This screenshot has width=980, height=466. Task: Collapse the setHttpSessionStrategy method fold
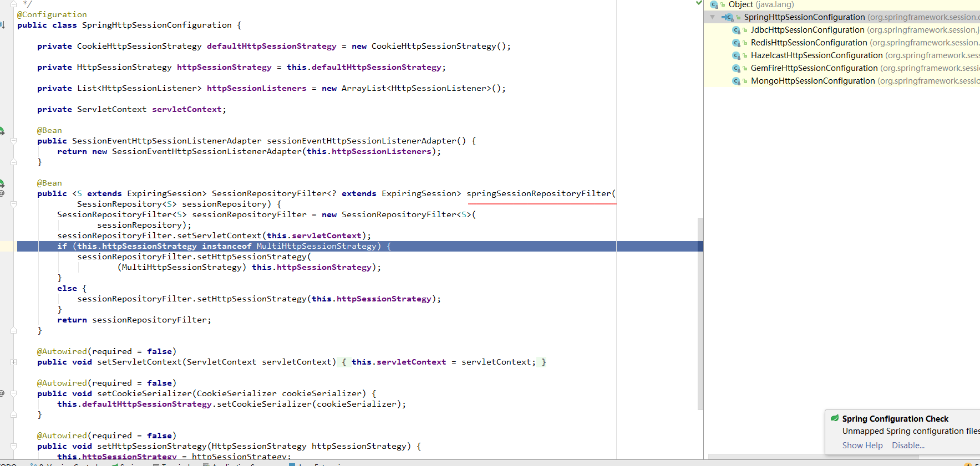pyautogui.click(x=13, y=446)
